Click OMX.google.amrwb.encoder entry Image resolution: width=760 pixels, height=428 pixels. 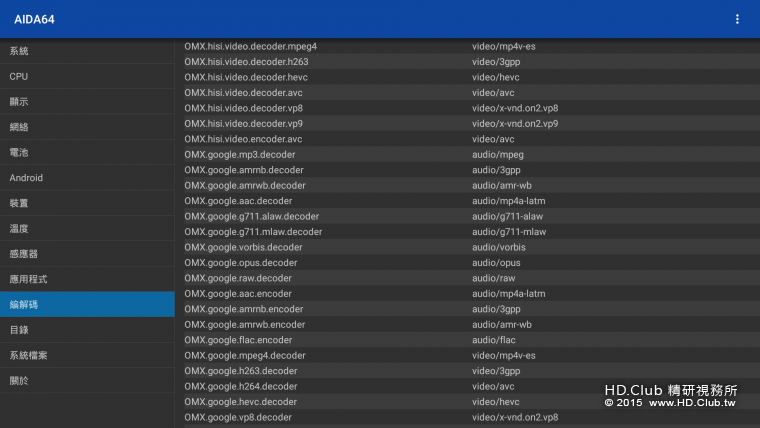(472, 324)
